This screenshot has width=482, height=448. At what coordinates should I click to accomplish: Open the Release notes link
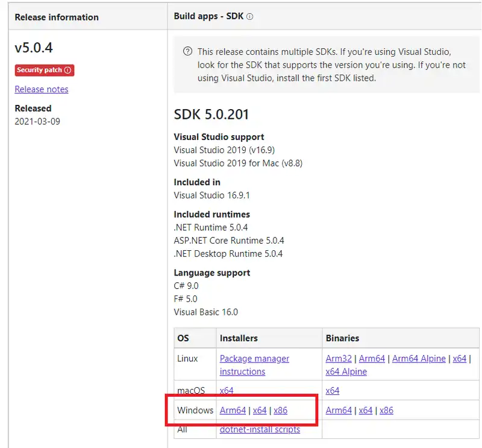[42, 89]
